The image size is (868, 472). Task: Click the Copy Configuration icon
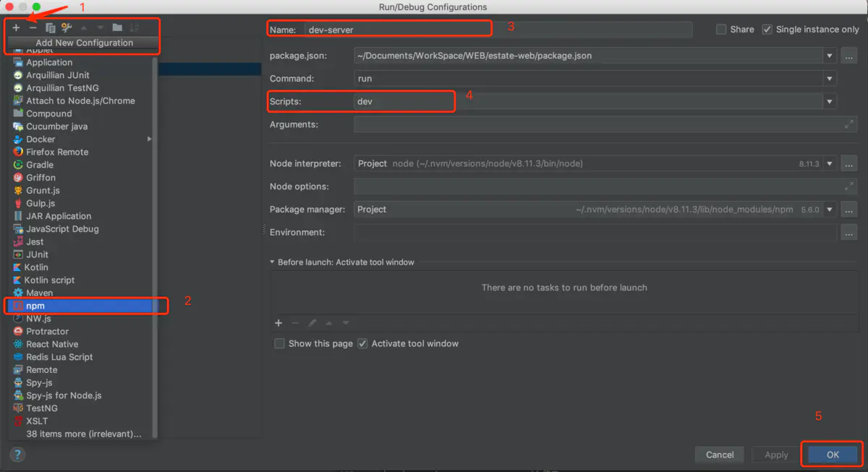pos(50,27)
